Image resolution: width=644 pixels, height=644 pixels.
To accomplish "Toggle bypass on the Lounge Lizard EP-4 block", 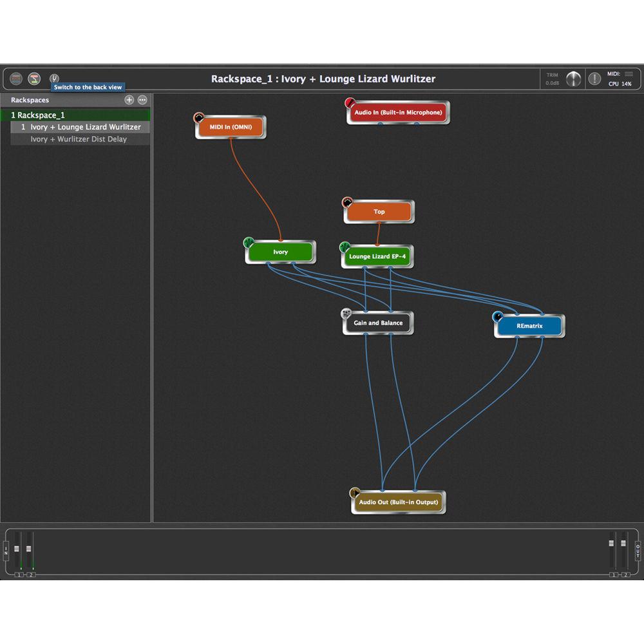I will (x=346, y=245).
